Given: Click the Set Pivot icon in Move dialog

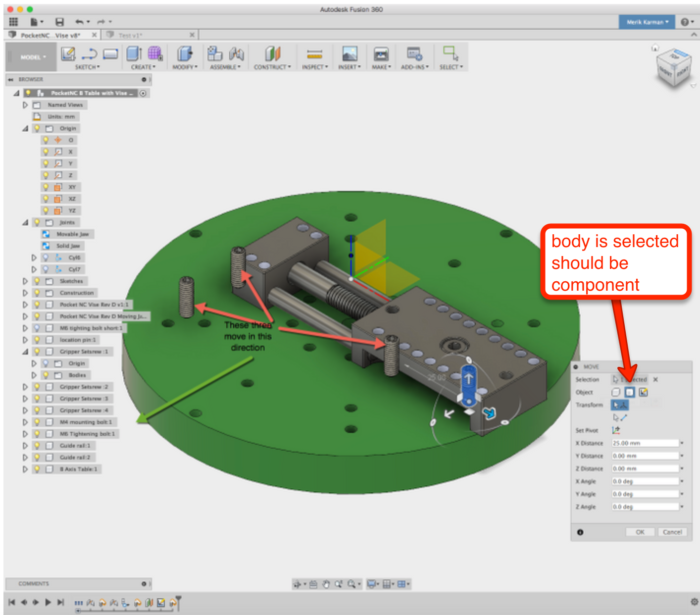Looking at the screenshot, I should point(616,430).
